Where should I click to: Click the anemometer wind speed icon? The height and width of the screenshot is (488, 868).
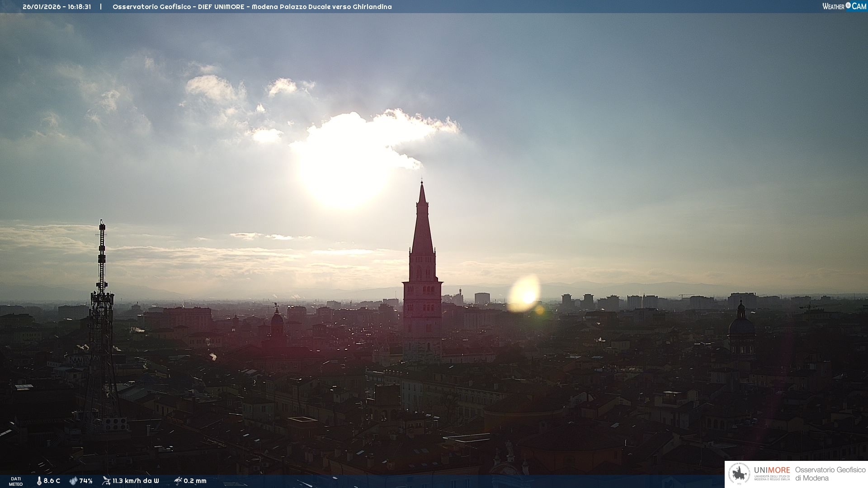106,481
